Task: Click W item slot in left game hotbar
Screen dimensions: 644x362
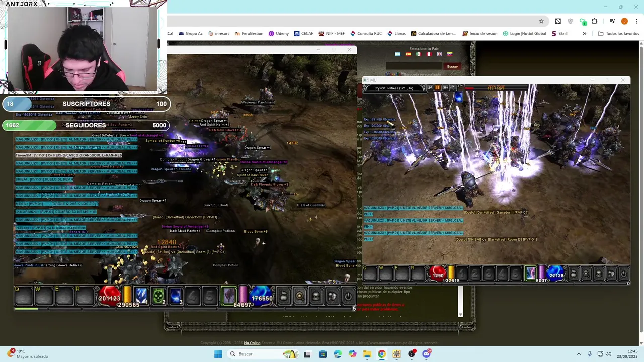Action: point(44,296)
